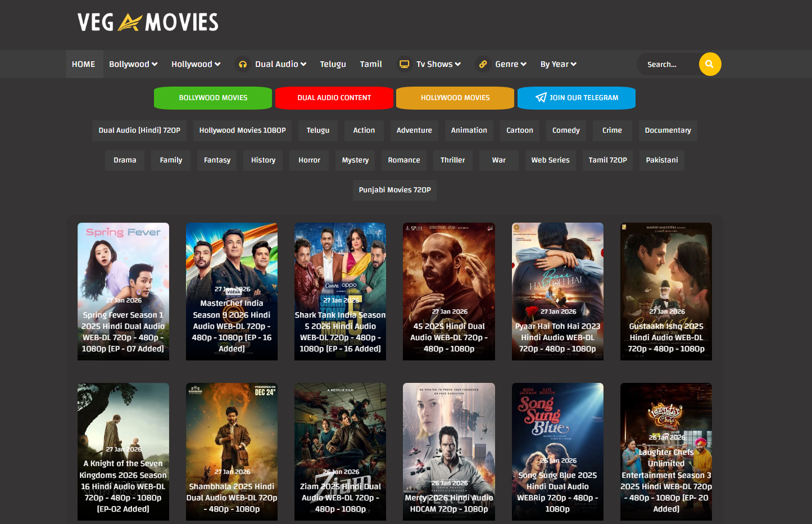
Task: Choose the Drama category tag
Action: pyautogui.click(x=125, y=160)
